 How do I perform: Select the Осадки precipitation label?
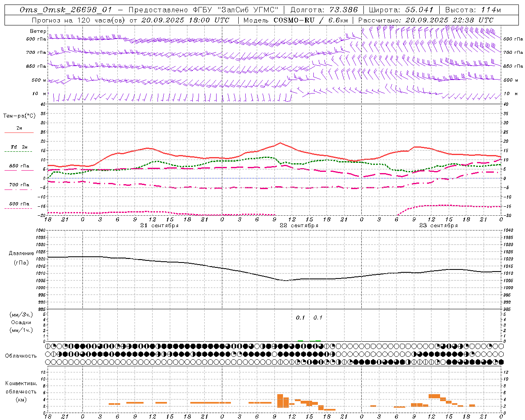[x=21, y=322]
